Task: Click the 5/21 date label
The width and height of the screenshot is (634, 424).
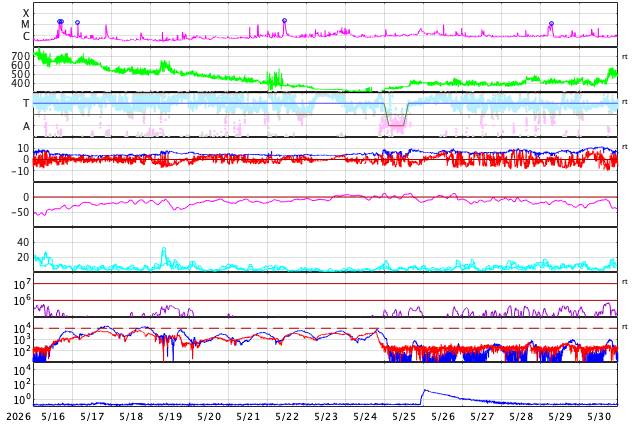Action: click(248, 417)
